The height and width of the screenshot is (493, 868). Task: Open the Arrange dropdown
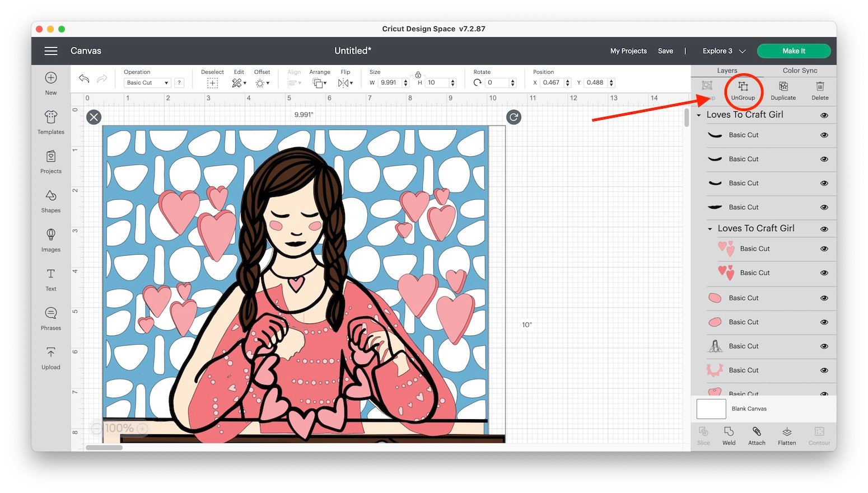click(320, 83)
